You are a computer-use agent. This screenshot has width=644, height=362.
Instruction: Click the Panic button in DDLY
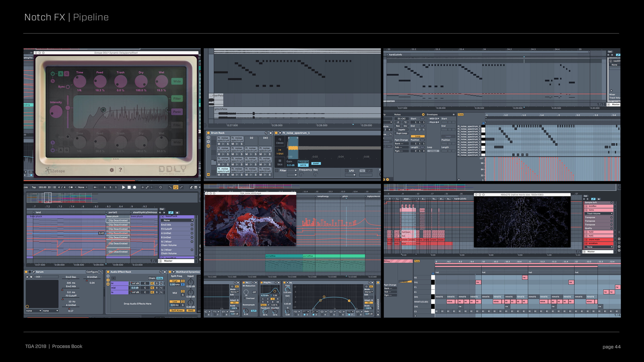pyautogui.click(x=177, y=112)
